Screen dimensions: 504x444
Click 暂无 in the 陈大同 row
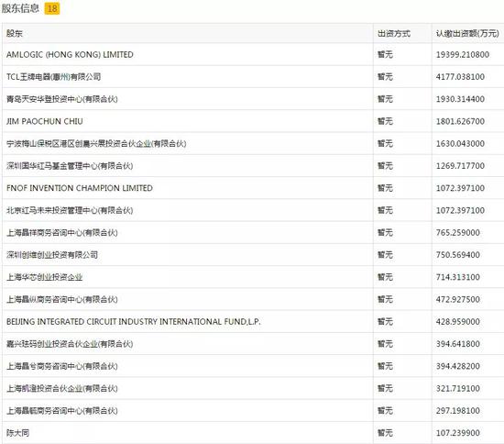(385, 433)
